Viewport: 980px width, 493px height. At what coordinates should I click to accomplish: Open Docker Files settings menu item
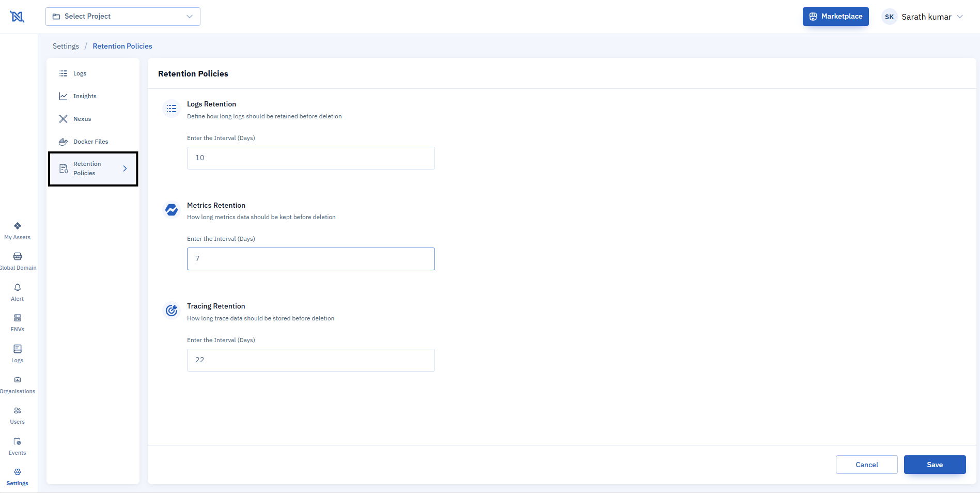93,142
